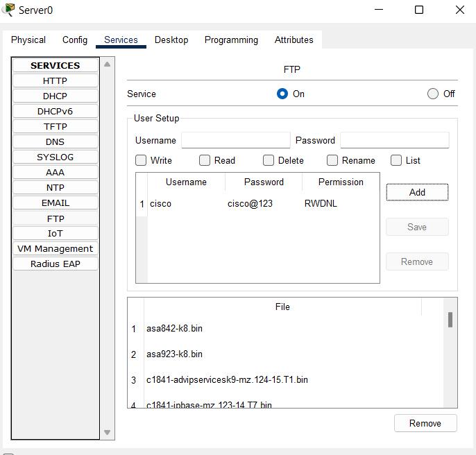
Task: Select file asa842-k8.bin in the list
Action: [x=174, y=328]
